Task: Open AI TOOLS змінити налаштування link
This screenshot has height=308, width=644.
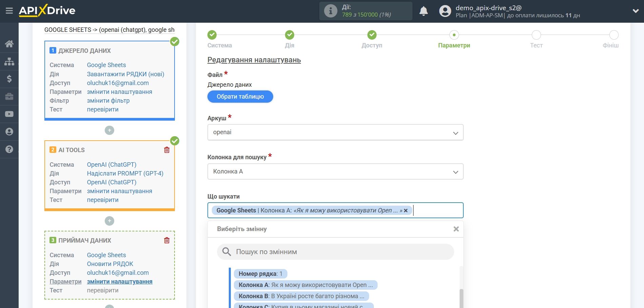Action: [x=120, y=191]
